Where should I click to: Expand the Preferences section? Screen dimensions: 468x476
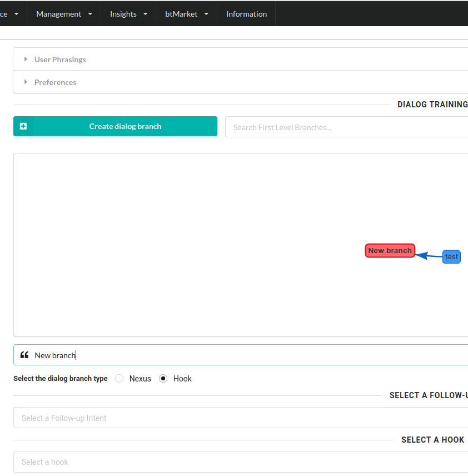coord(240,82)
